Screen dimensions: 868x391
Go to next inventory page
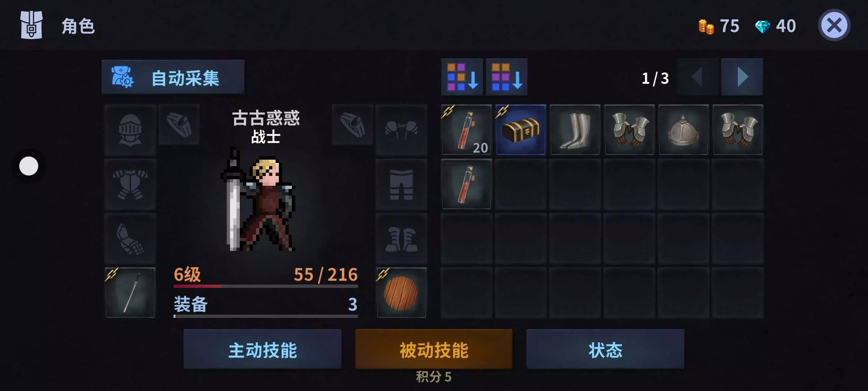[x=742, y=77]
